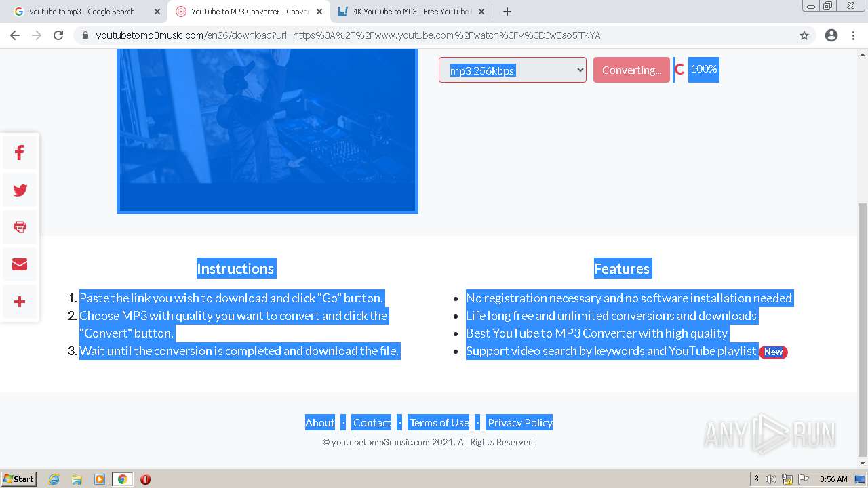
Task: Open the Contact footer link
Action: click(x=372, y=422)
